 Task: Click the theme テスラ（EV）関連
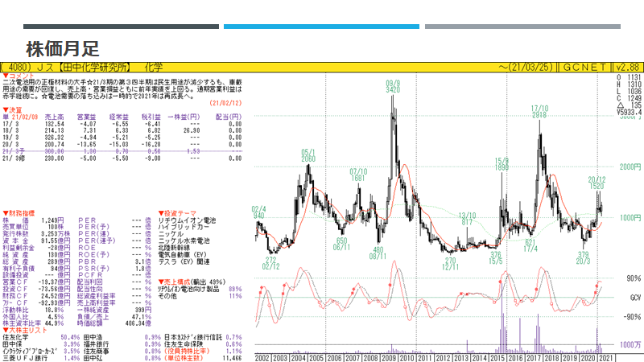pyautogui.click(x=184, y=261)
